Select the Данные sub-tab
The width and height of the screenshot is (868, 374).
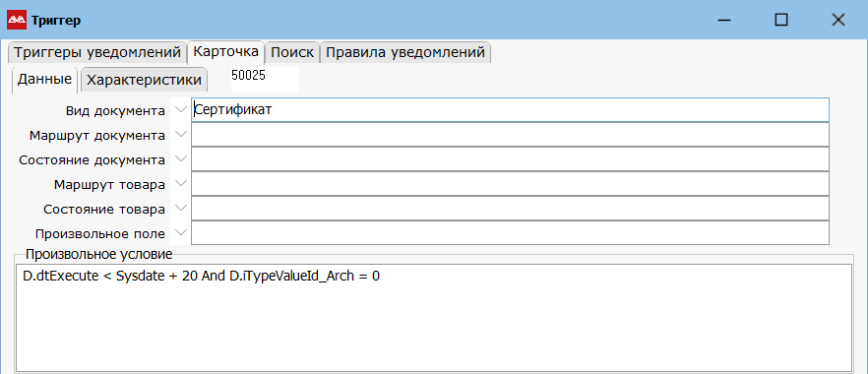[45, 79]
